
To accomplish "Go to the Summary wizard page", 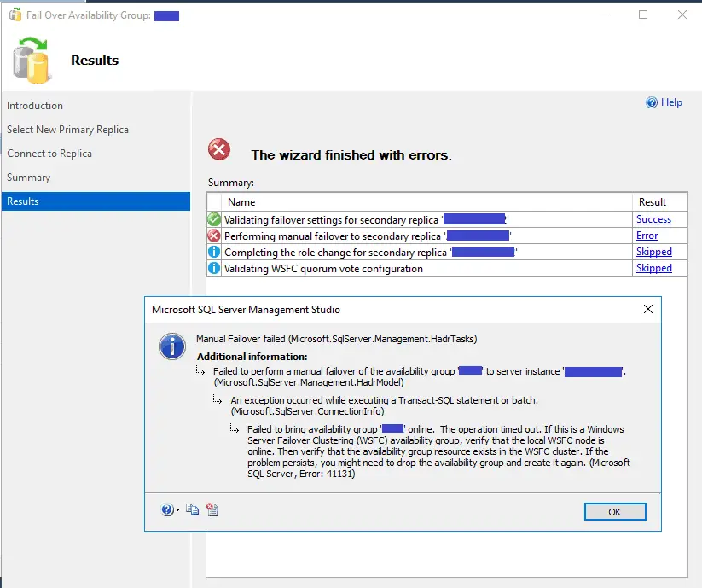I will tap(29, 178).
